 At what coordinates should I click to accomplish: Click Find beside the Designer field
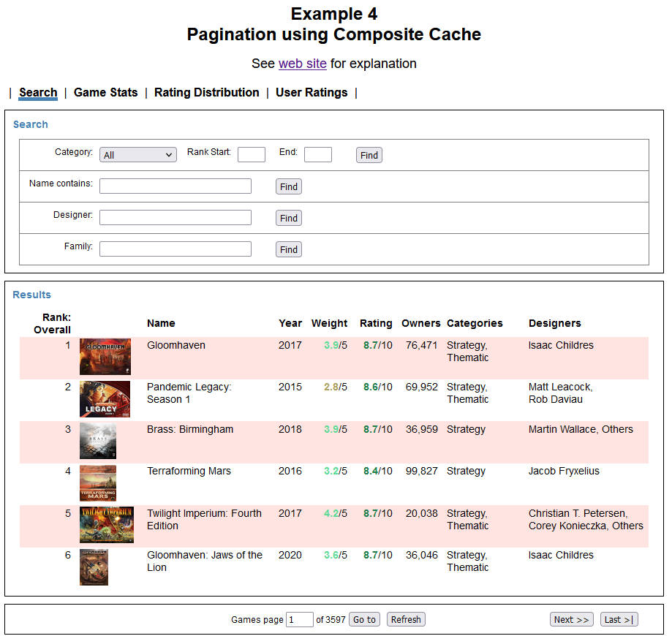(289, 218)
